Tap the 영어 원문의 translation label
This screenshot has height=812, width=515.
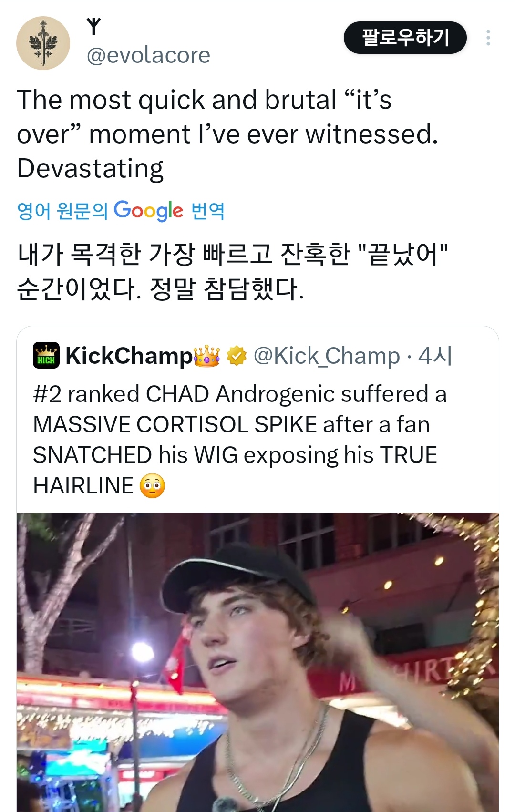[x=62, y=210]
